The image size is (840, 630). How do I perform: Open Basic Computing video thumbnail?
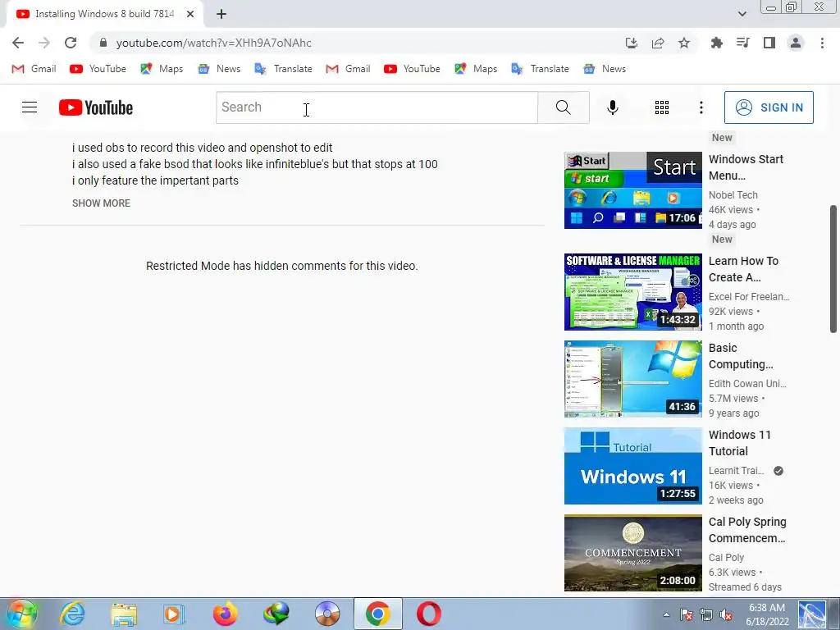(x=632, y=379)
